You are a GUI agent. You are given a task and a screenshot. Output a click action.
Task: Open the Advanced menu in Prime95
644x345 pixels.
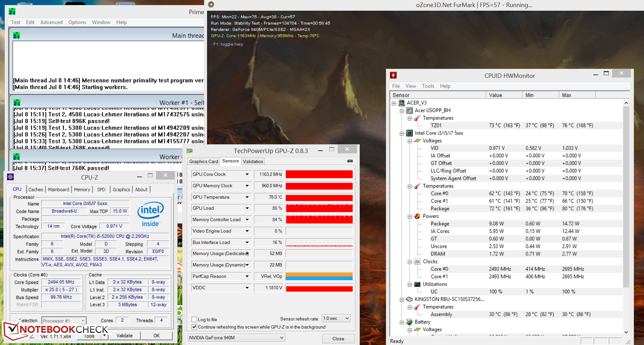click(x=51, y=22)
